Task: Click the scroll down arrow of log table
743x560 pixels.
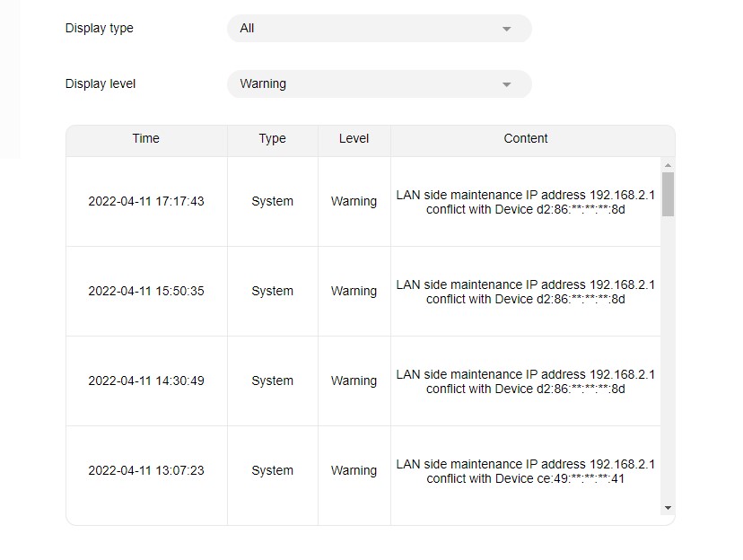Action: click(x=668, y=508)
